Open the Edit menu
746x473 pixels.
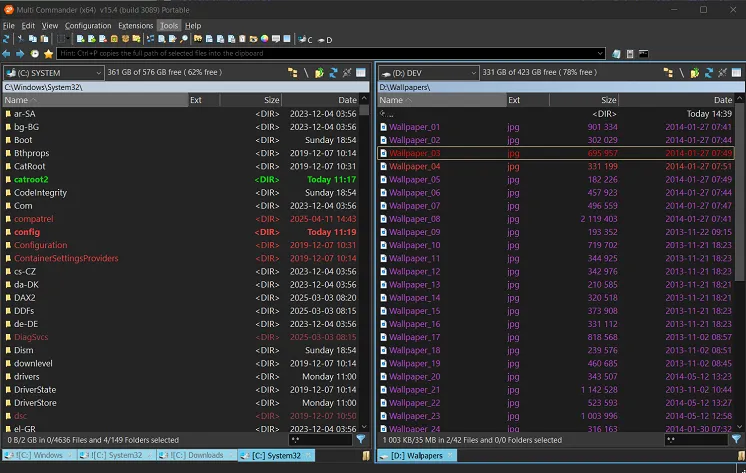pos(28,26)
